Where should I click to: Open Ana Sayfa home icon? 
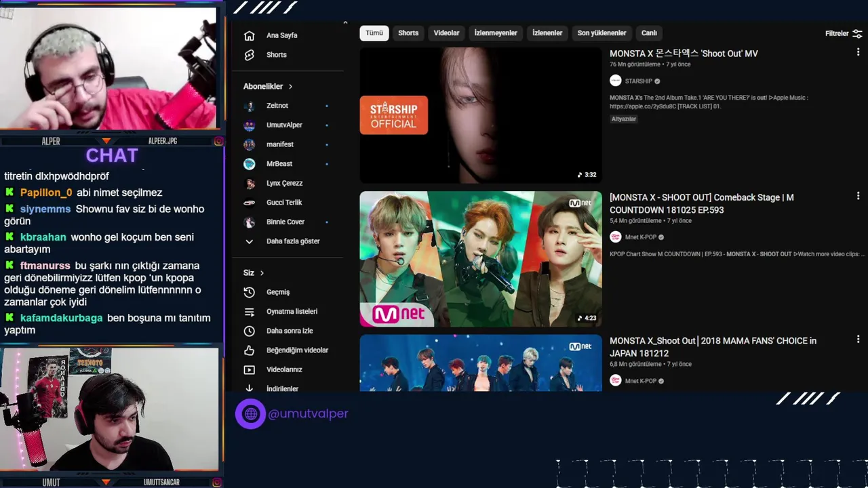249,35
